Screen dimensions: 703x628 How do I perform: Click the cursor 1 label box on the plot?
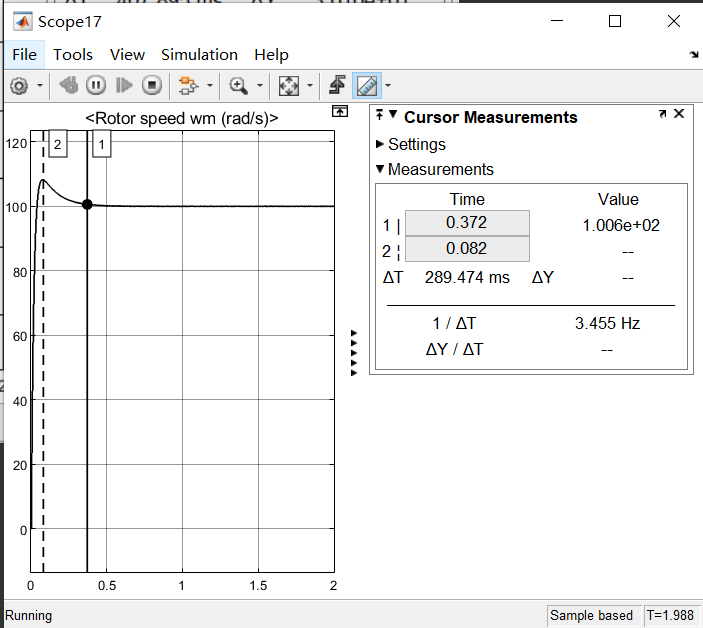pyautogui.click(x=102, y=144)
